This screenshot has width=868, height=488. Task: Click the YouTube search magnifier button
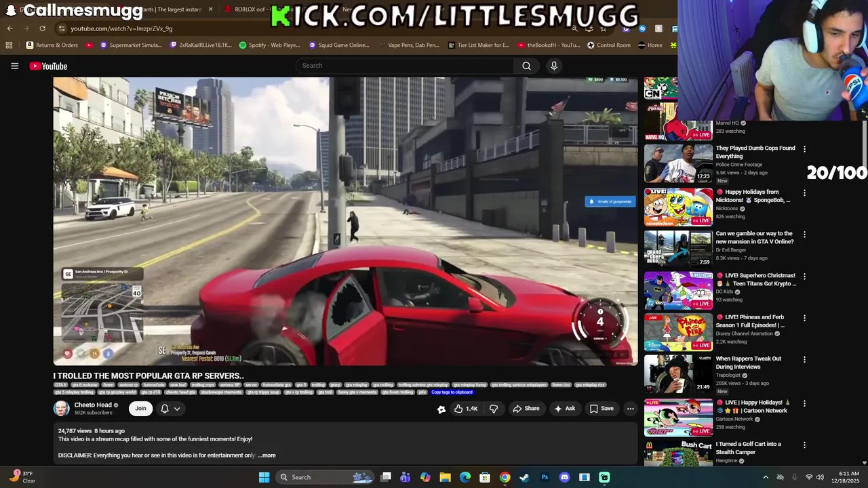click(x=526, y=66)
